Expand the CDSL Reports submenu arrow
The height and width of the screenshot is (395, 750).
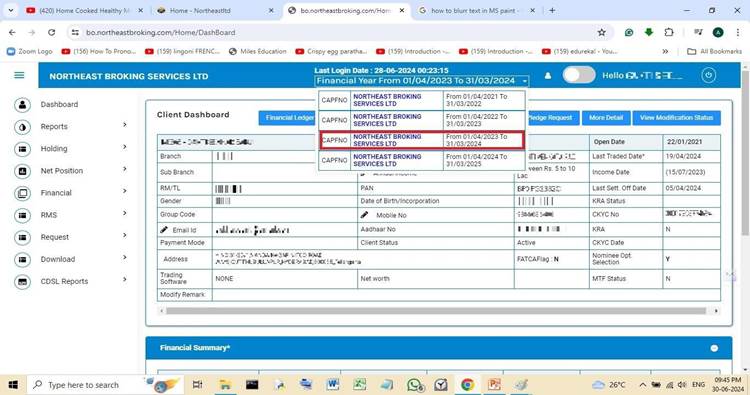click(x=124, y=279)
